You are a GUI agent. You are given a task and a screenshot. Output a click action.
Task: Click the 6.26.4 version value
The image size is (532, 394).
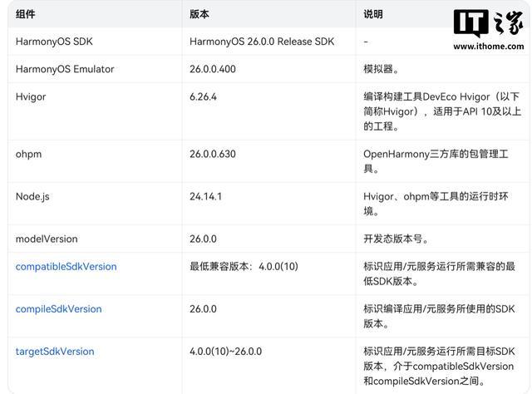click(x=203, y=97)
